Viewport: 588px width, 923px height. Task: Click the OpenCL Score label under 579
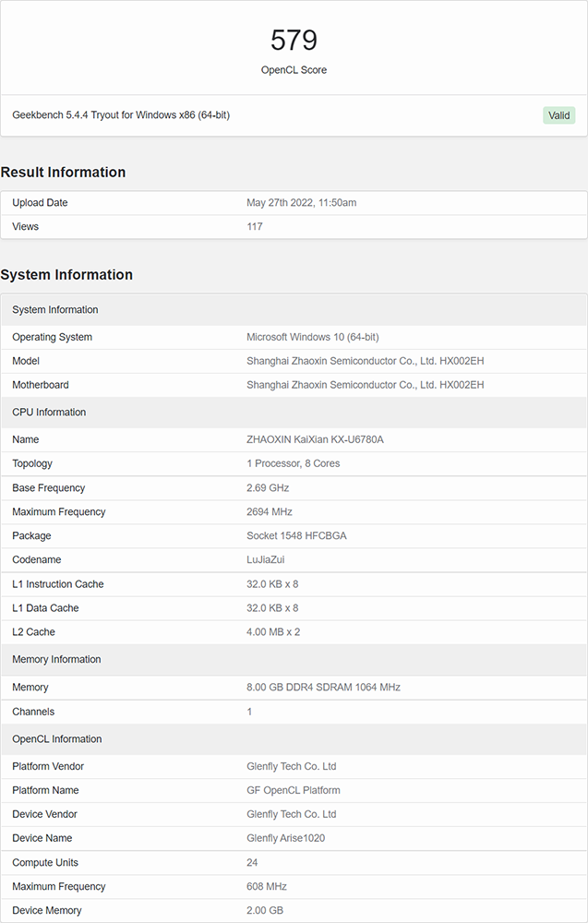pyautogui.click(x=294, y=70)
